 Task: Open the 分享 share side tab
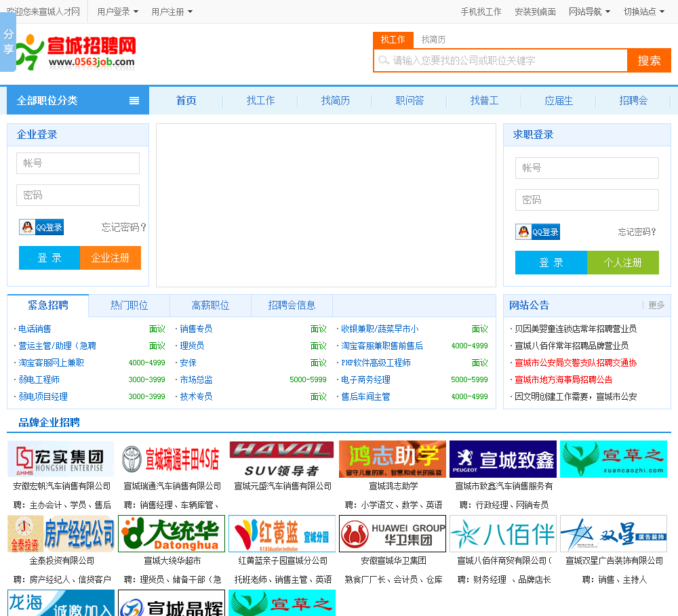(x=7, y=41)
